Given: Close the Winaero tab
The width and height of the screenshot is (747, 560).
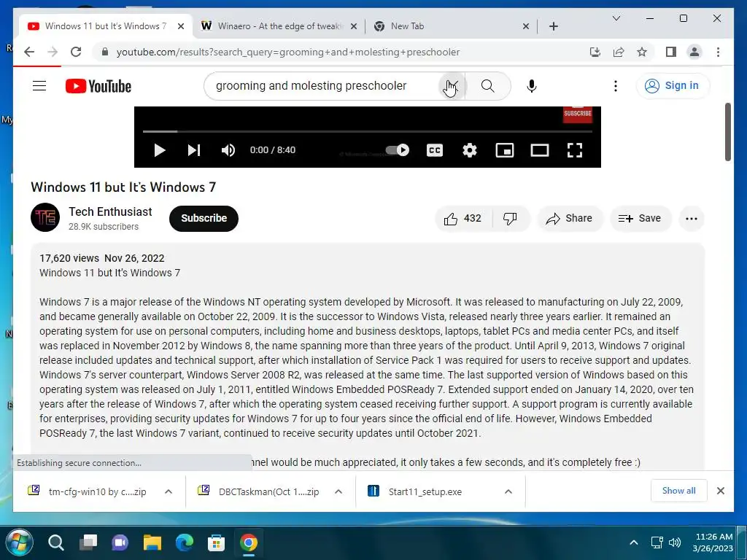Looking at the screenshot, I should [x=354, y=26].
